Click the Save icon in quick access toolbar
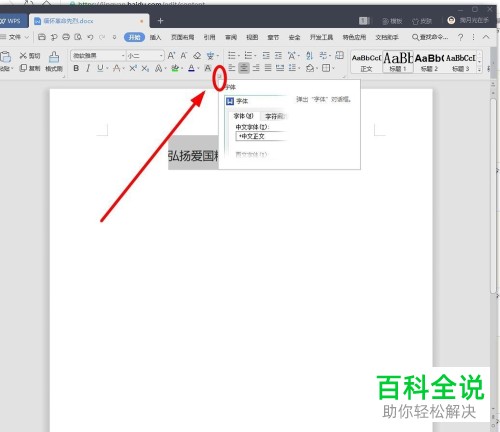This screenshot has height=432, width=500. pos(42,37)
